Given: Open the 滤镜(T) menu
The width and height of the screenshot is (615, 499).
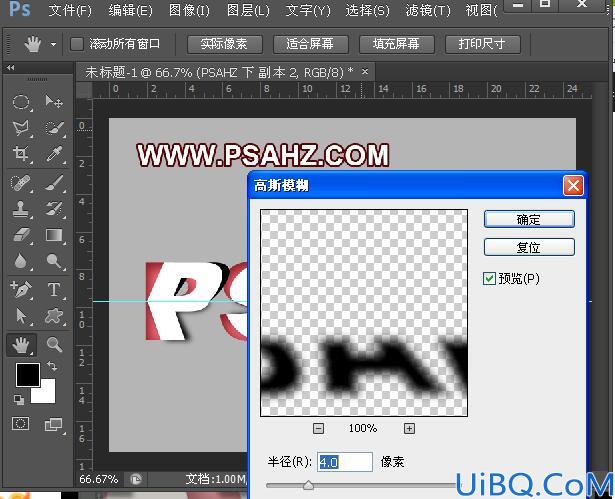Looking at the screenshot, I should [428, 10].
